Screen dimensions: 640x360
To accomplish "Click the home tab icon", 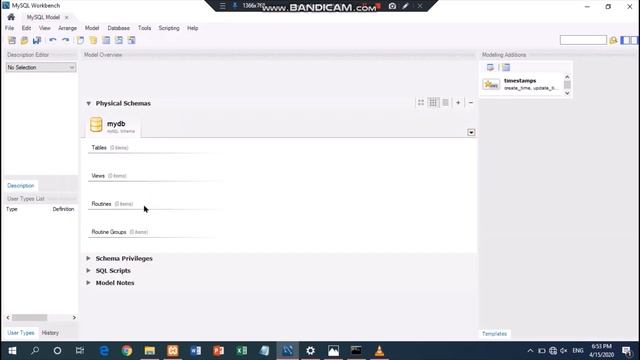I will coord(11,17).
